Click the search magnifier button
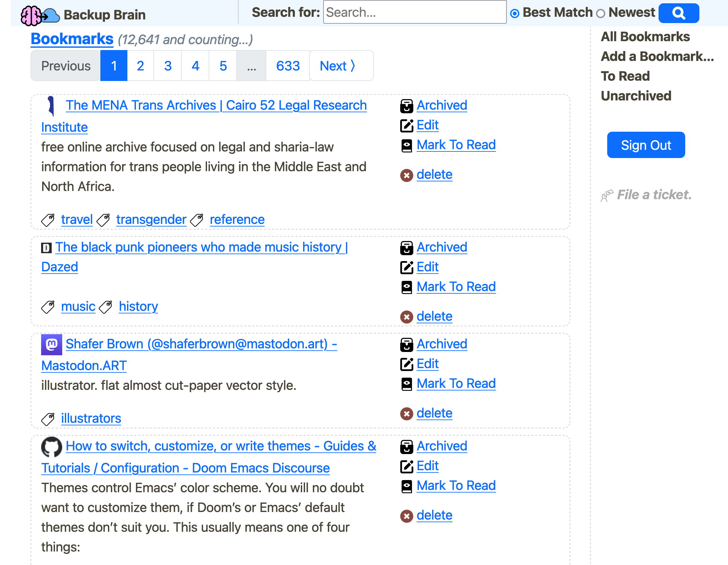Viewport: 728px width, 565px height. (x=679, y=13)
